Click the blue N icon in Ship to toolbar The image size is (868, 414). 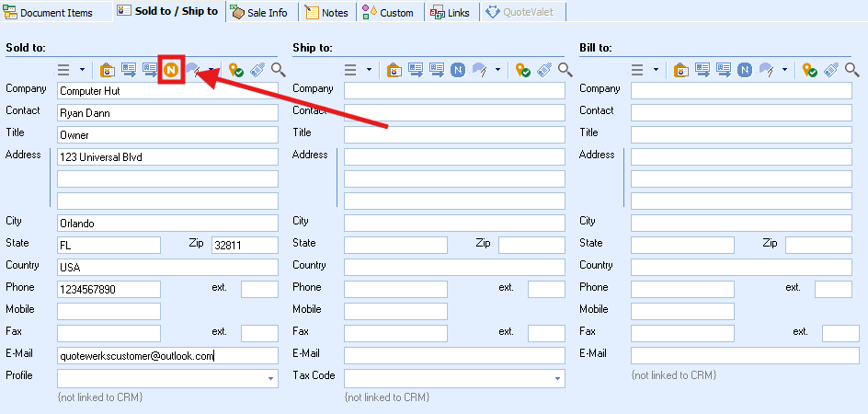[x=458, y=70]
